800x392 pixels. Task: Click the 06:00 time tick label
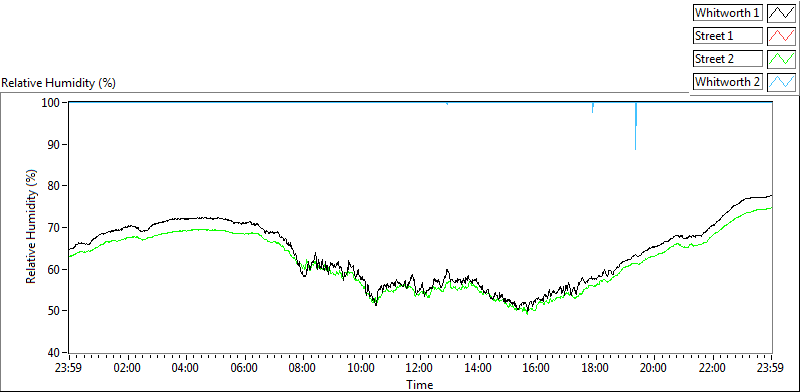(x=245, y=368)
